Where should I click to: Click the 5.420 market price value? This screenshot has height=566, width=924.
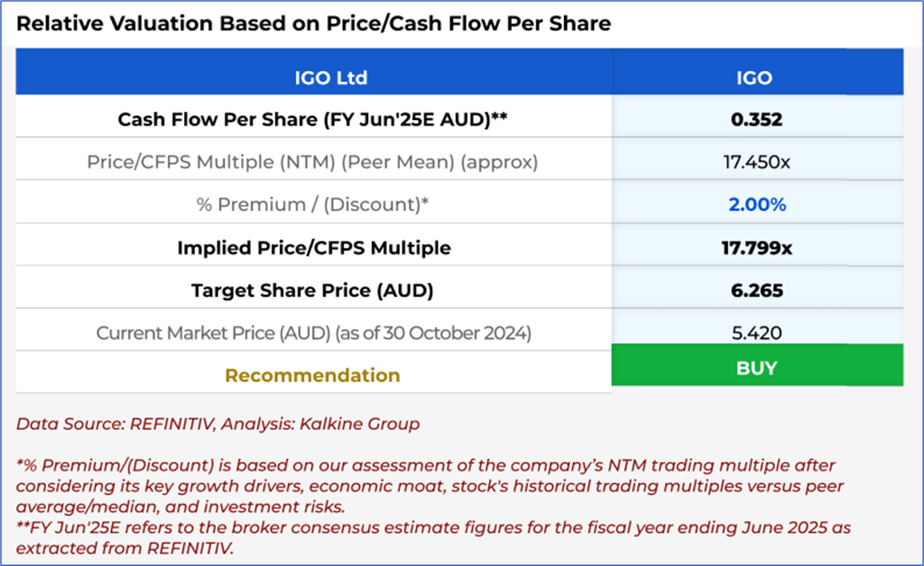(x=757, y=333)
